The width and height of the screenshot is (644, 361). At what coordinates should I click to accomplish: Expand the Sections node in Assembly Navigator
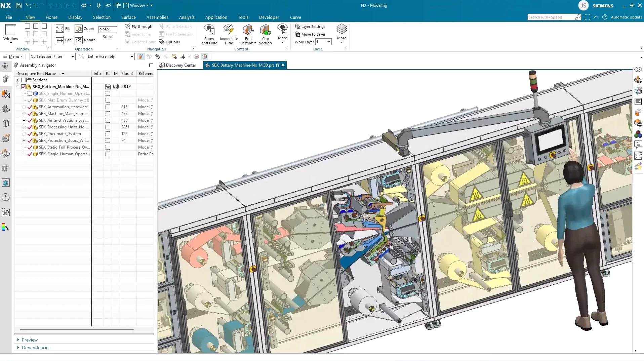click(18, 80)
